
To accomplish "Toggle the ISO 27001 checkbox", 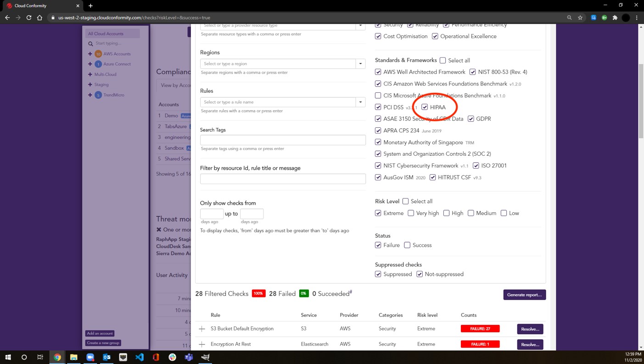I will pyautogui.click(x=476, y=165).
